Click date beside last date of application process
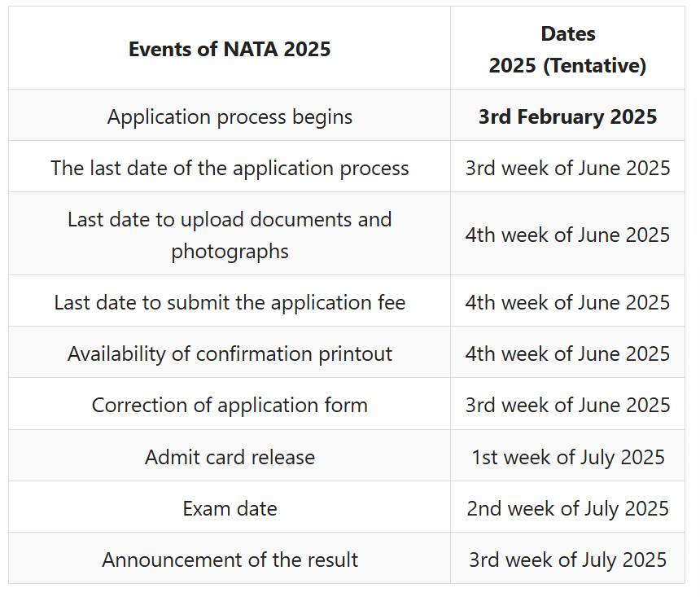Screen dimensions: 700x597 tap(567, 168)
